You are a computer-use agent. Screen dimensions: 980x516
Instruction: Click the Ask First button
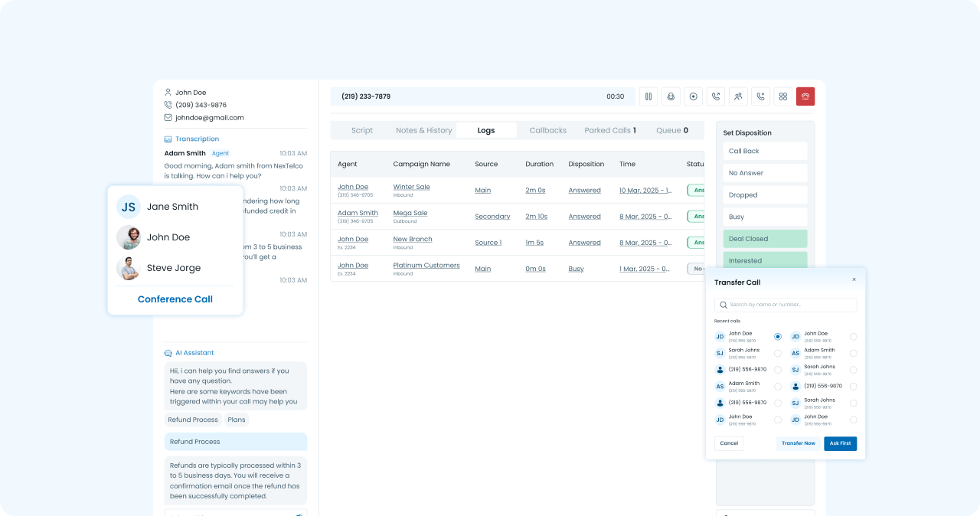point(840,443)
